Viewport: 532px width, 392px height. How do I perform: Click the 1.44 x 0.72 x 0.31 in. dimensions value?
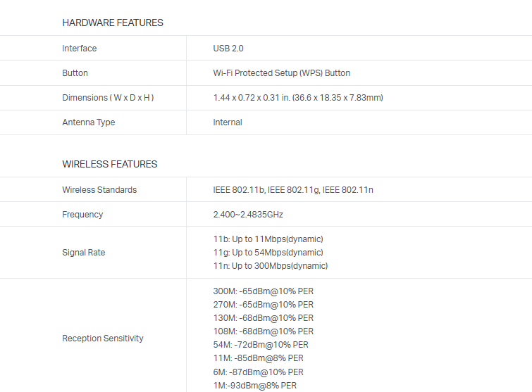[x=297, y=98]
